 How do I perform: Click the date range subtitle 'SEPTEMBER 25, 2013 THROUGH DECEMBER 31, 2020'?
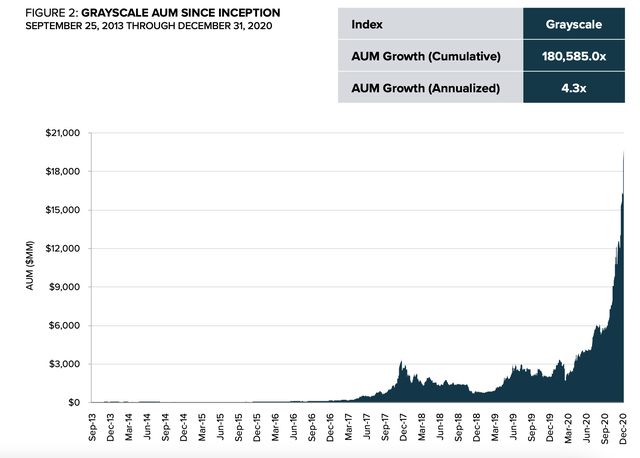pyautogui.click(x=149, y=26)
